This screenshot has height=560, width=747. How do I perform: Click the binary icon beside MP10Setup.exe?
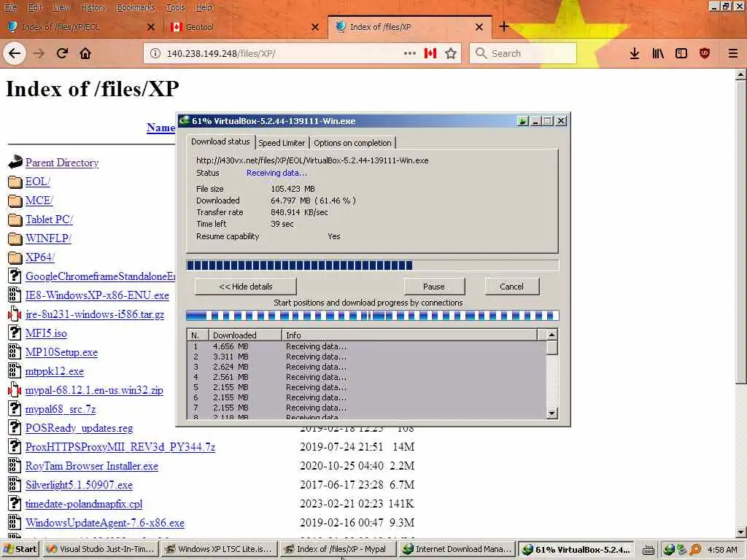pos(15,352)
